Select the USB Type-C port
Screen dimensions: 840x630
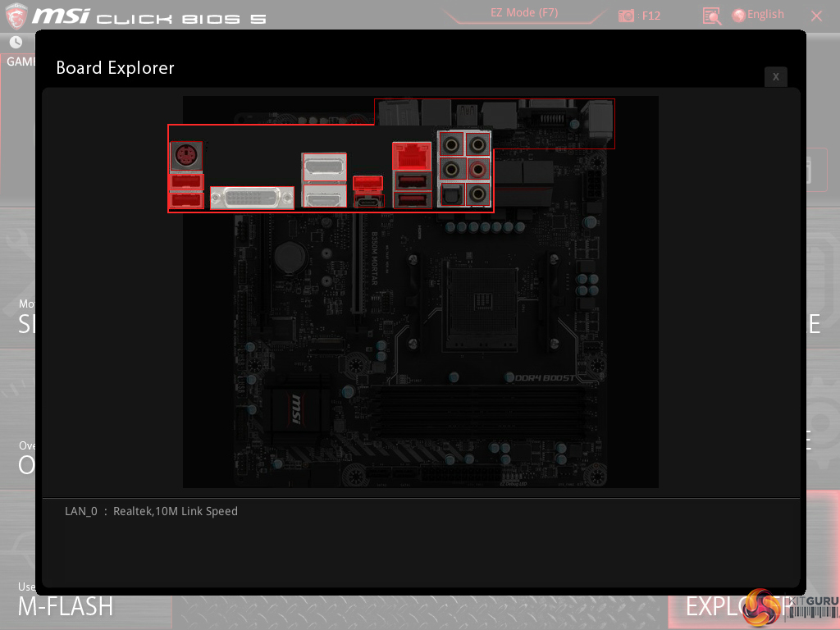[x=368, y=202]
